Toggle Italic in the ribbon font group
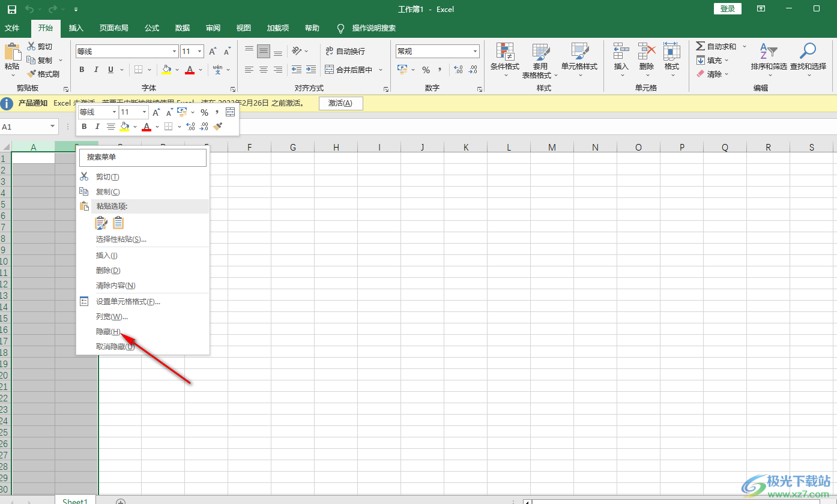The width and height of the screenshot is (837, 504). pos(97,70)
